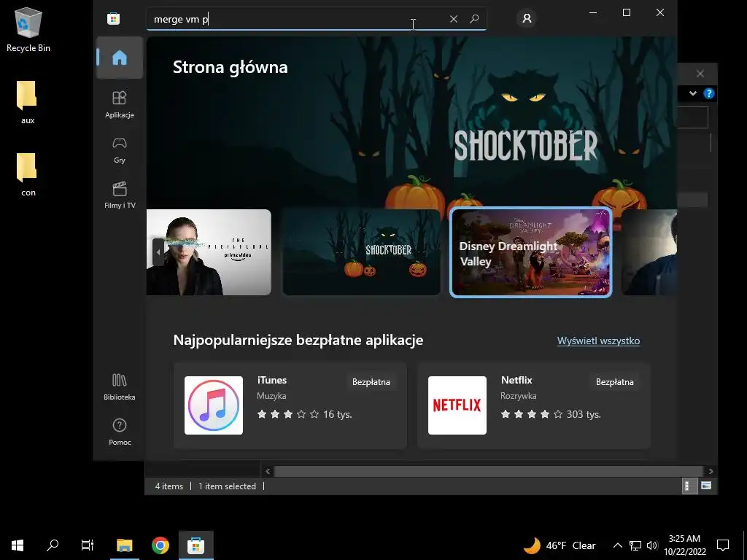Click iTunes rating 16 tys.
Image resolution: width=747 pixels, height=560 pixels.
pyautogui.click(x=304, y=414)
